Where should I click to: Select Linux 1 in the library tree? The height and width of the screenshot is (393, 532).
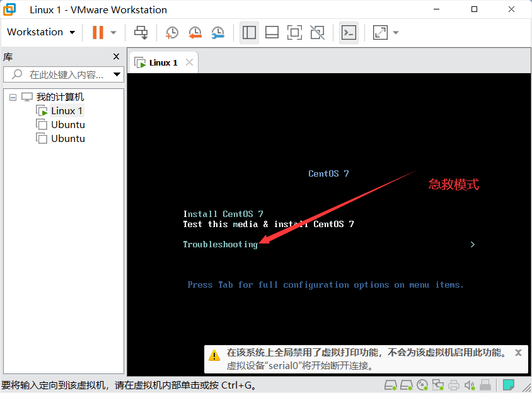pyautogui.click(x=67, y=111)
